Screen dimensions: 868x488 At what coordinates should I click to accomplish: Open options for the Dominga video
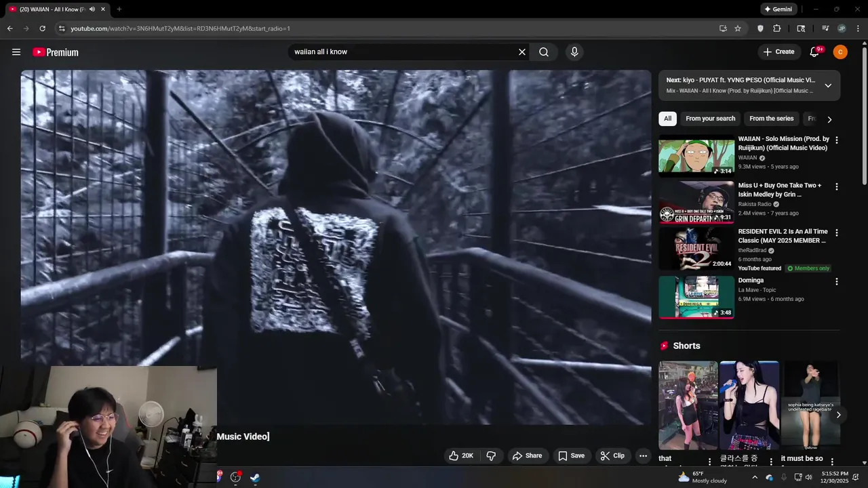pyautogui.click(x=836, y=281)
